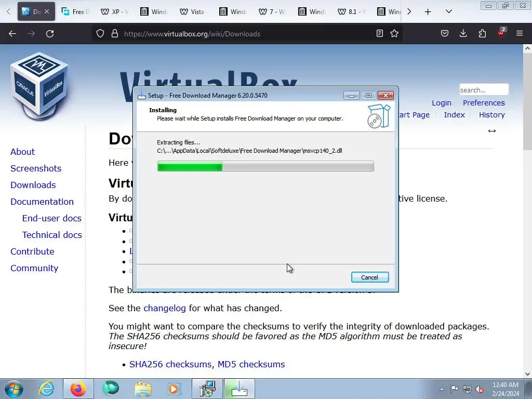Image resolution: width=532 pixels, height=399 pixels.
Task: Click the address bar URL field
Action: point(248,34)
